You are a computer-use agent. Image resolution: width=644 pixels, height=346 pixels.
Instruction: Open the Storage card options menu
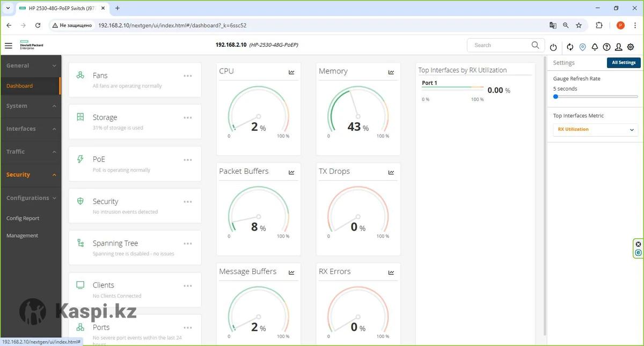188,117
